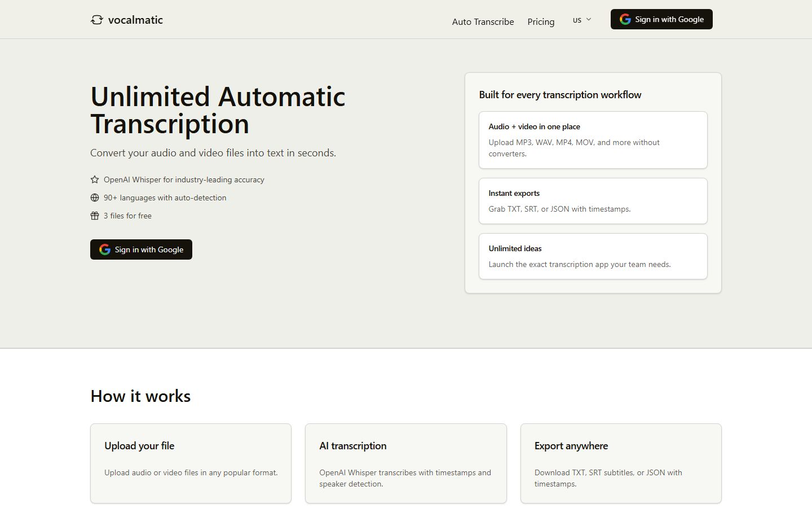Click the Upload audio or video files description
This screenshot has width=812, height=508.
(191, 472)
